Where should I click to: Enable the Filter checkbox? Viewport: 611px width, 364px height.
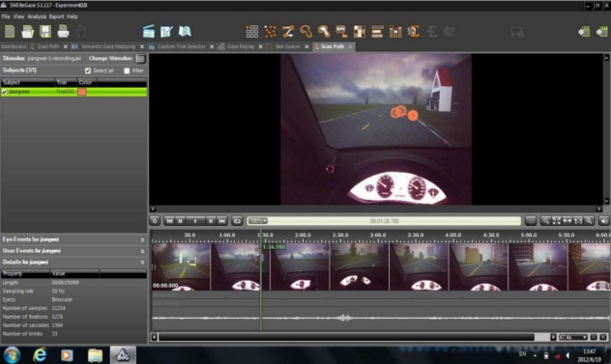(127, 70)
